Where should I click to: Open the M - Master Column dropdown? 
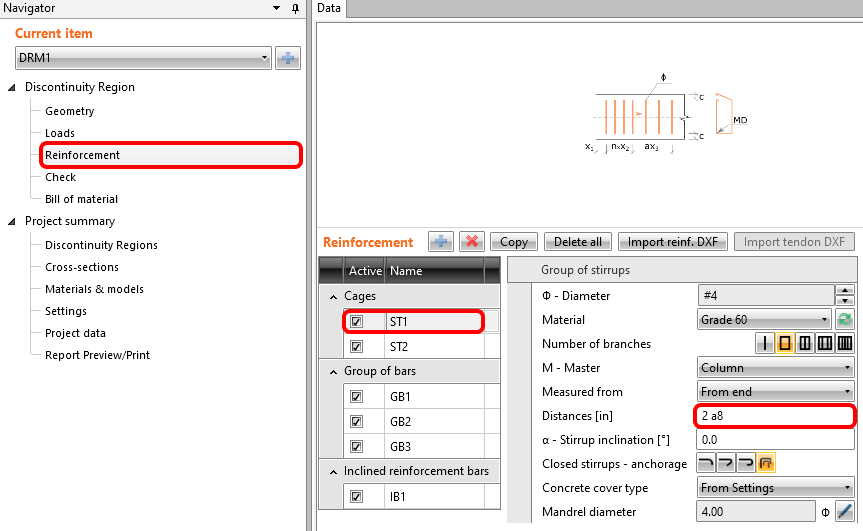775,368
